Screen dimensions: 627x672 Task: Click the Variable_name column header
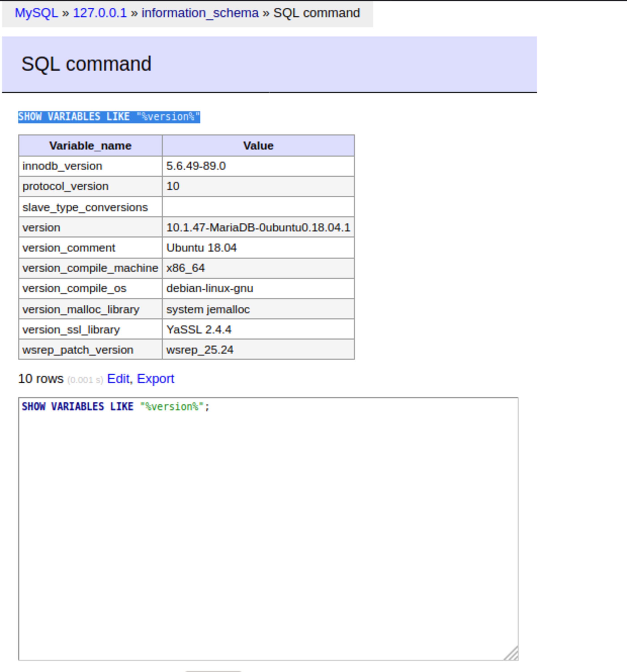(x=90, y=146)
